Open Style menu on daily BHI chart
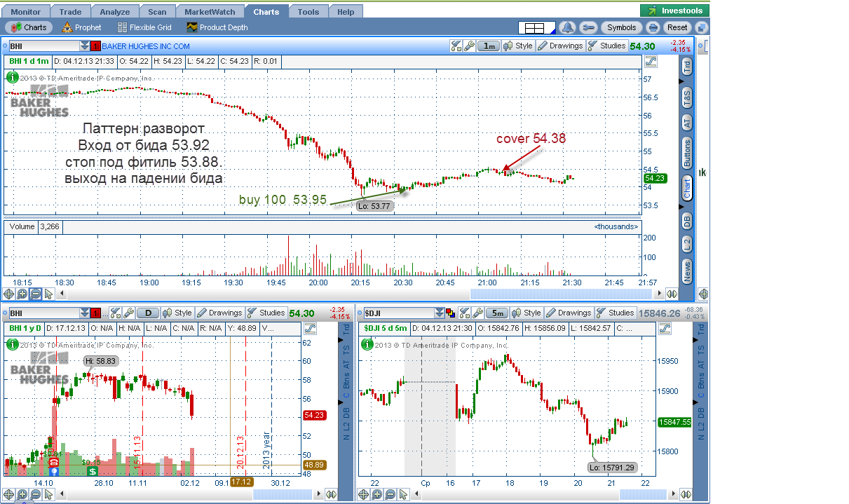This screenshot has height=504, width=849. [178, 313]
